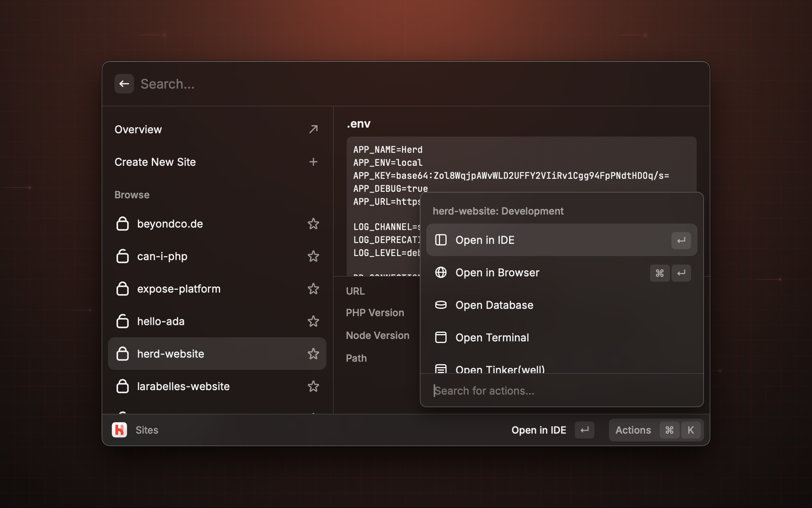
Task: Select the herd-website site row
Action: coord(217,354)
